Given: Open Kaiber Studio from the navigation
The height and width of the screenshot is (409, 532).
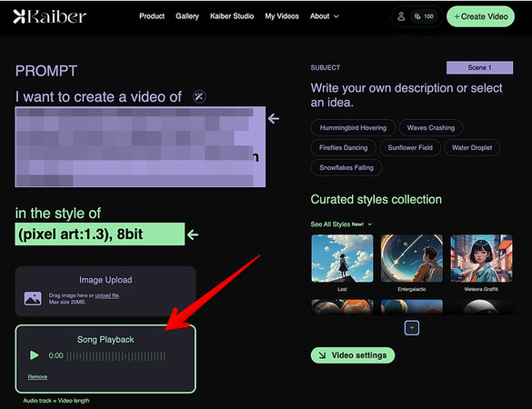Looking at the screenshot, I should (x=232, y=16).
